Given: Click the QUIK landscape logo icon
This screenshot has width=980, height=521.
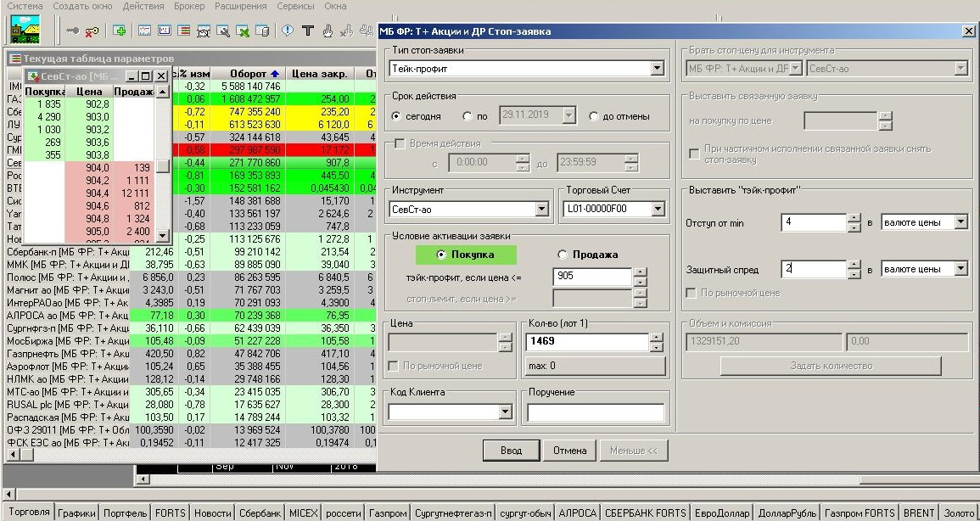Looking at the screenshot, I should pos(25,30).
